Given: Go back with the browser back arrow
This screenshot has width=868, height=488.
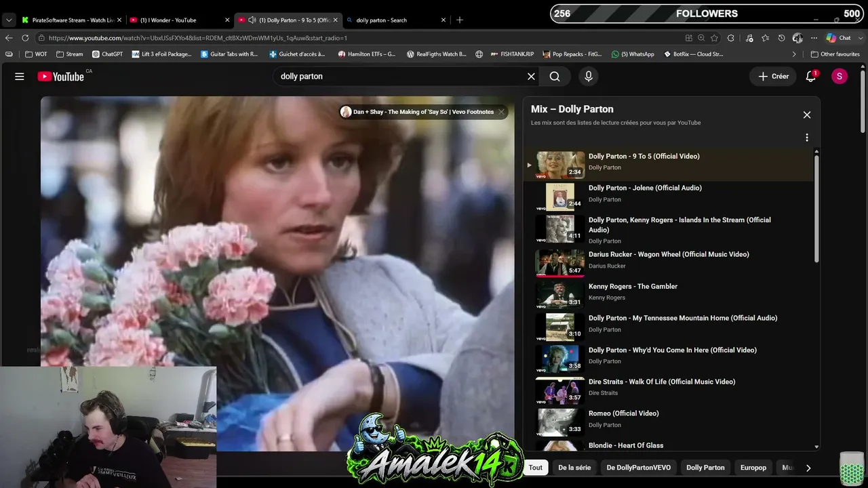Looking at the screenshot, I should (x=9, y=38).
